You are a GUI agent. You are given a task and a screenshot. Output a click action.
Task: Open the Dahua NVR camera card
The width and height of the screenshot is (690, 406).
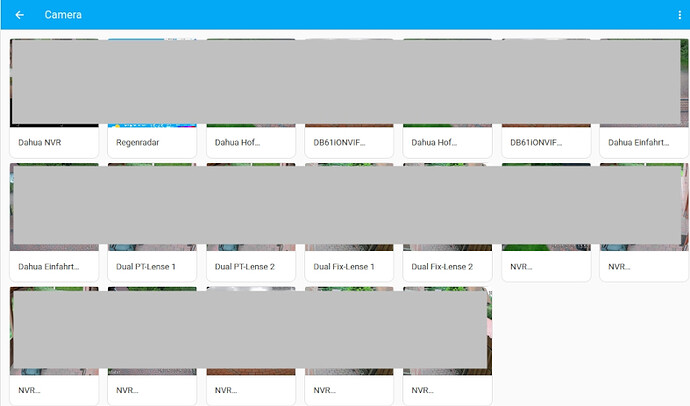point(54,98)
